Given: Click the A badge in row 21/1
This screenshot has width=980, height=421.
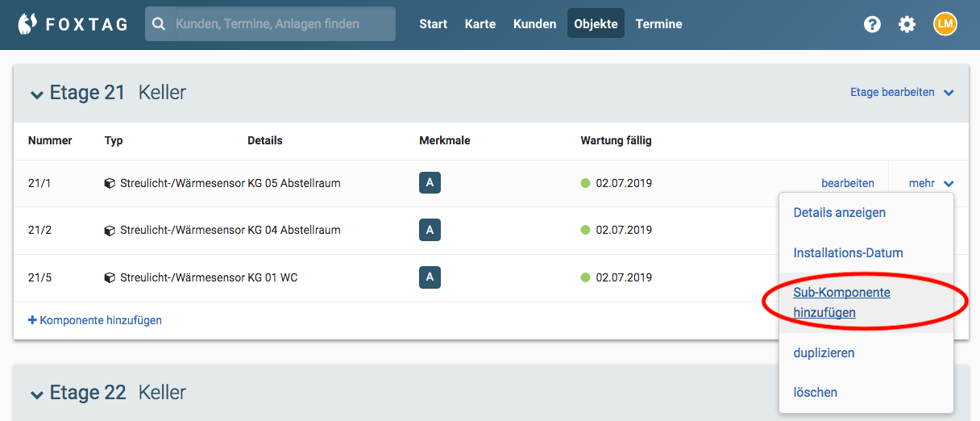Looking at the screenshot, I should click(x=430, y=183).
